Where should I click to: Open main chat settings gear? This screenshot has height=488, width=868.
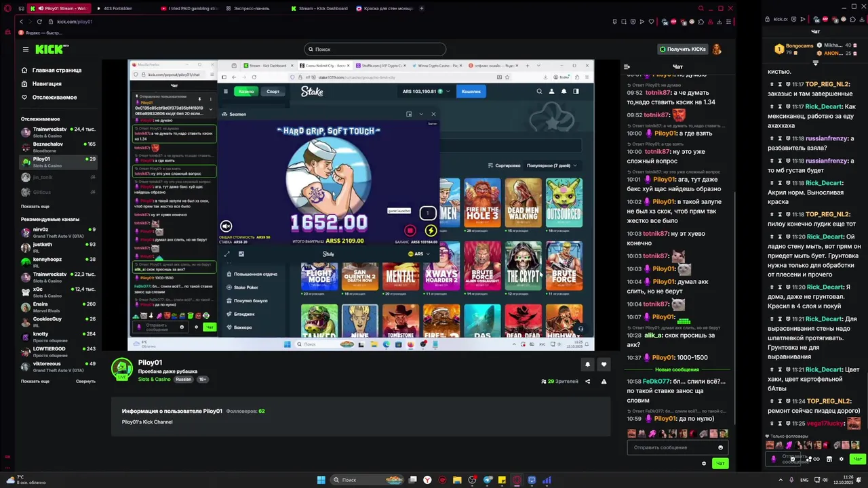point(704,464)
